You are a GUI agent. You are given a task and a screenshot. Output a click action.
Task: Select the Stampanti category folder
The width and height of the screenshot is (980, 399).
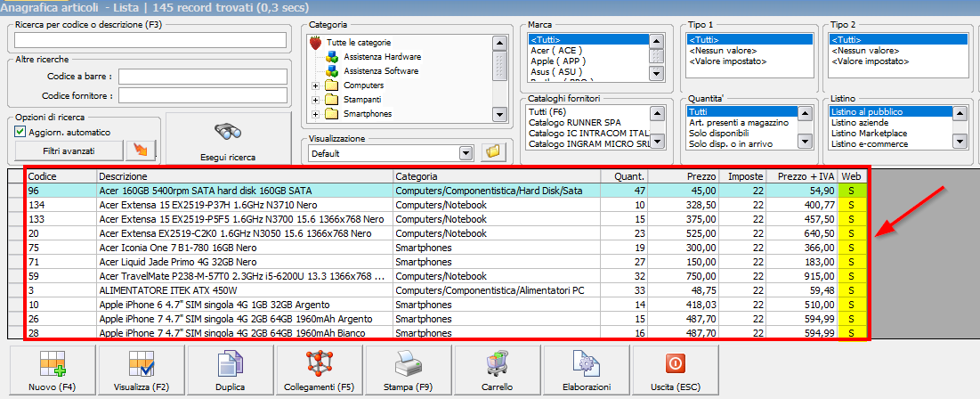pyautogui.click(x=363, y=100)
